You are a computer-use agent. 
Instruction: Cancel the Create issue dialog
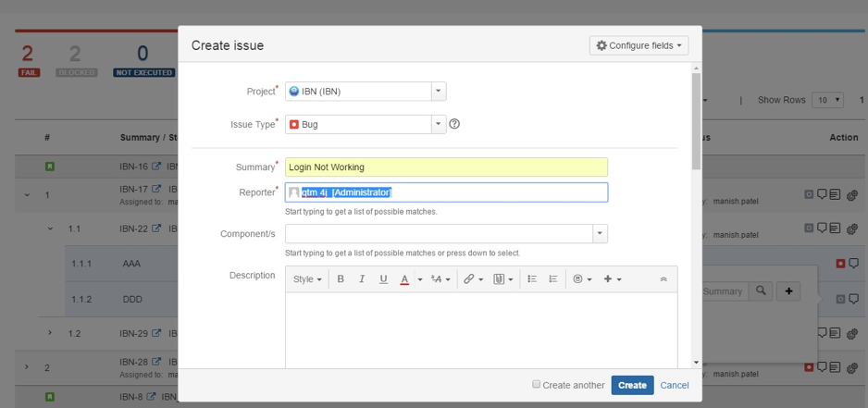[675, 385]
